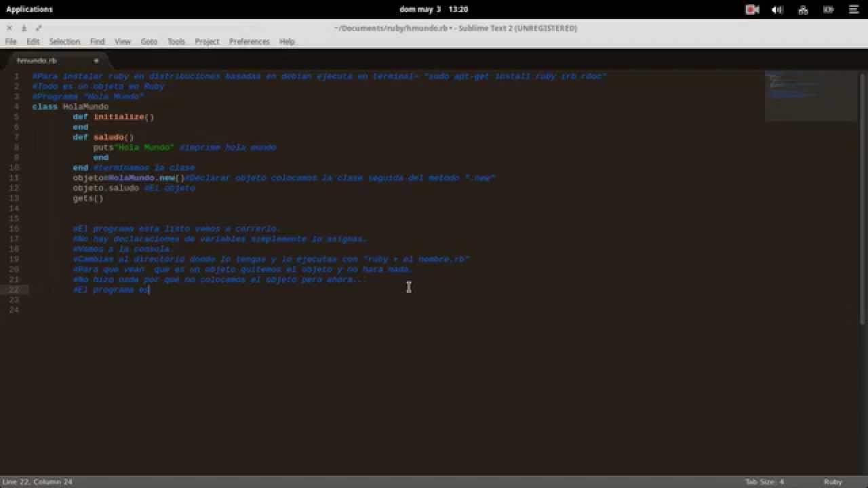This screenshot has height=488, width=868.
Task: Open the Project menu
Action: (x=207, y=41)
